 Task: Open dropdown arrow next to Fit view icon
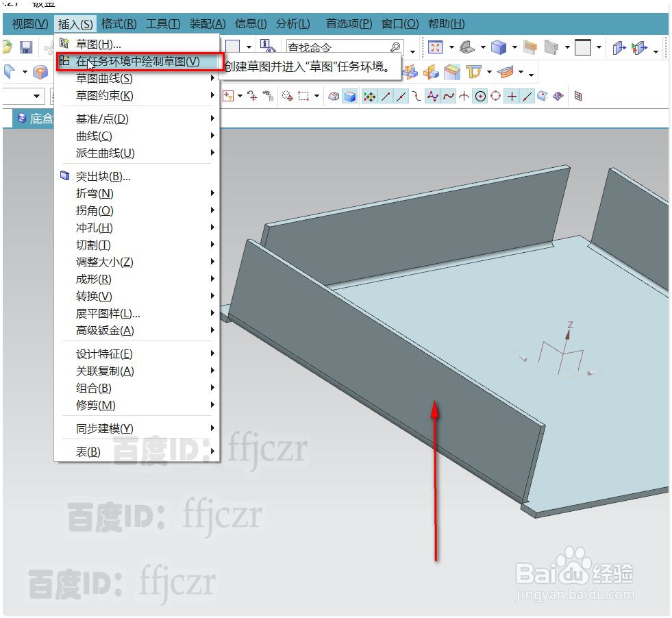click(451, 47)
